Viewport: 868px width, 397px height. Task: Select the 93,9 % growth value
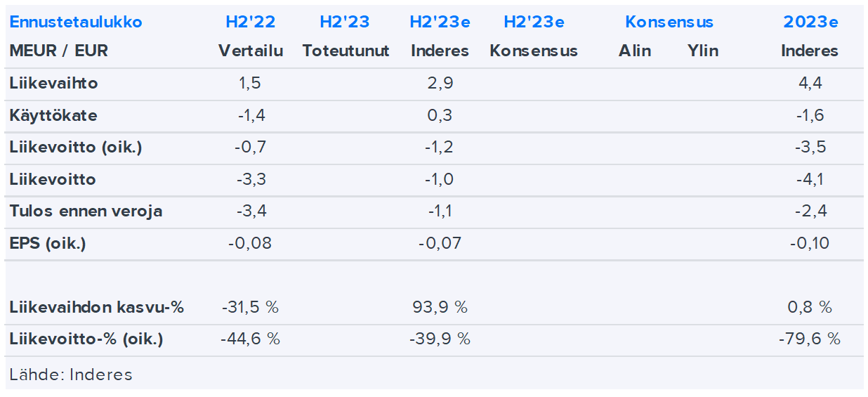pos(441,307)
